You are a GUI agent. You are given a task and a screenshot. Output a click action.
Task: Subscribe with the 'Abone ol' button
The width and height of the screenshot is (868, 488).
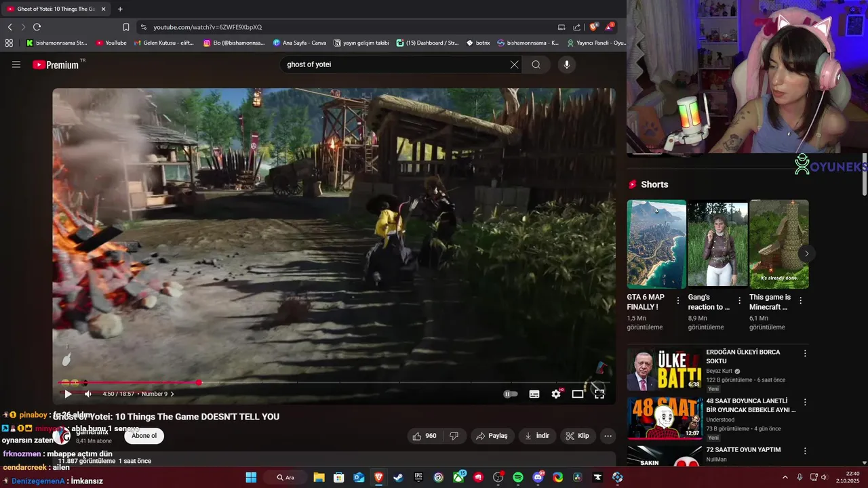click(144, 436)
